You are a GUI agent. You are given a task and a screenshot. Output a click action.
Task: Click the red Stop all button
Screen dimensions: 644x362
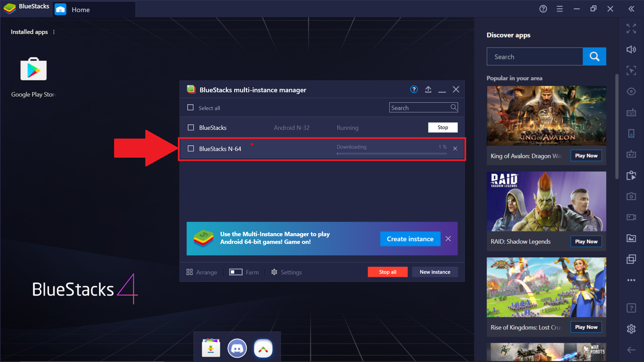coord(388,272)
